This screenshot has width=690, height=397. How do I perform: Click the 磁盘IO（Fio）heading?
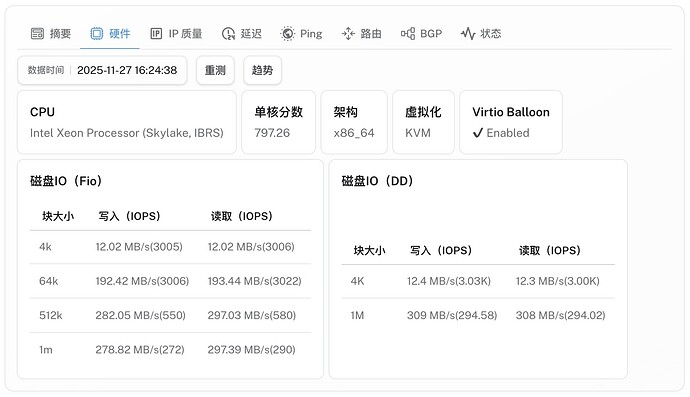[x=66, y=181]
